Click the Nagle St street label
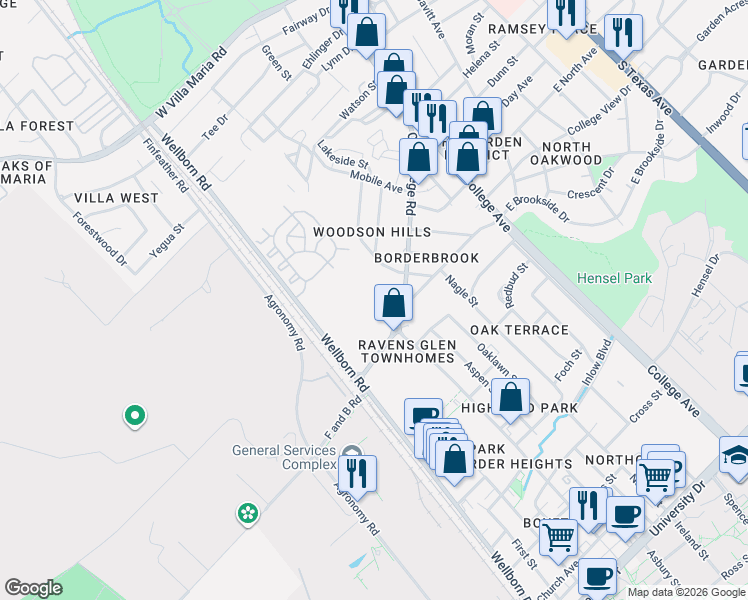This screenshot has width=748, height=600. pyautogui.click(x=461, y=291)
